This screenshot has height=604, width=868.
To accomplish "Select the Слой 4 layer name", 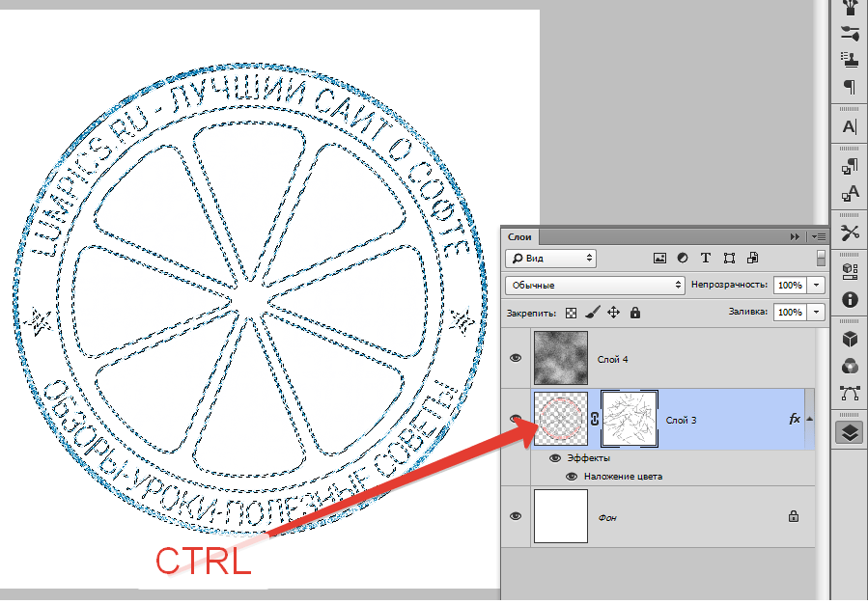I will 613,360.
